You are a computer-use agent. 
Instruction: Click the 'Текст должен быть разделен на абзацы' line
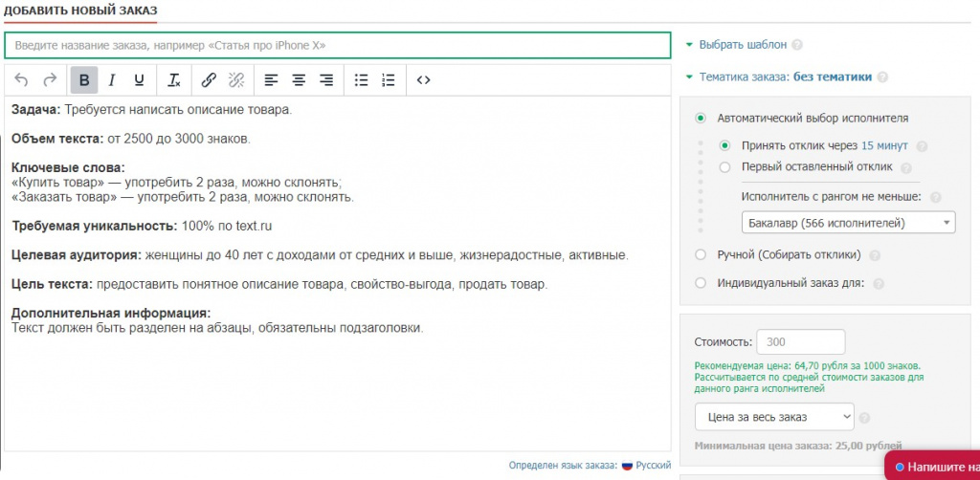pyautogui.click(x=217, y=328)
